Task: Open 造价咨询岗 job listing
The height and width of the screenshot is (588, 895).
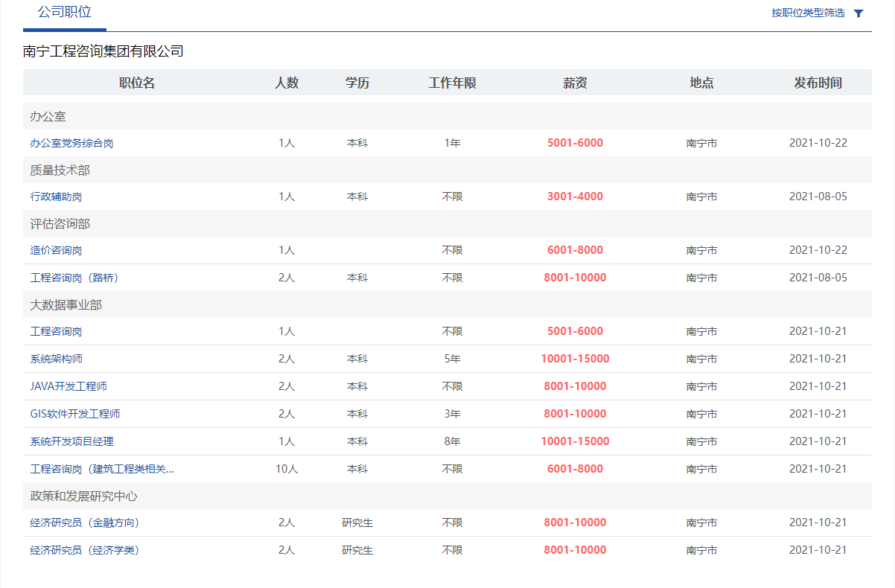Action: (x=57, y=250)
